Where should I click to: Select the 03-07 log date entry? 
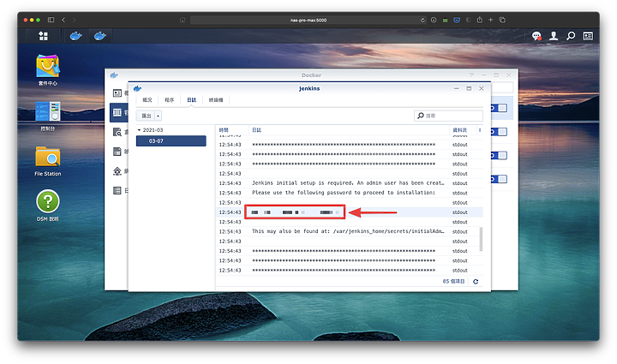pos(171,140)
